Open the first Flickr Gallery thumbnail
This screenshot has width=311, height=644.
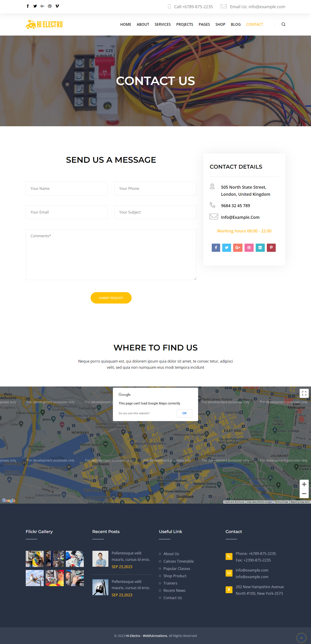coord(35,559)
